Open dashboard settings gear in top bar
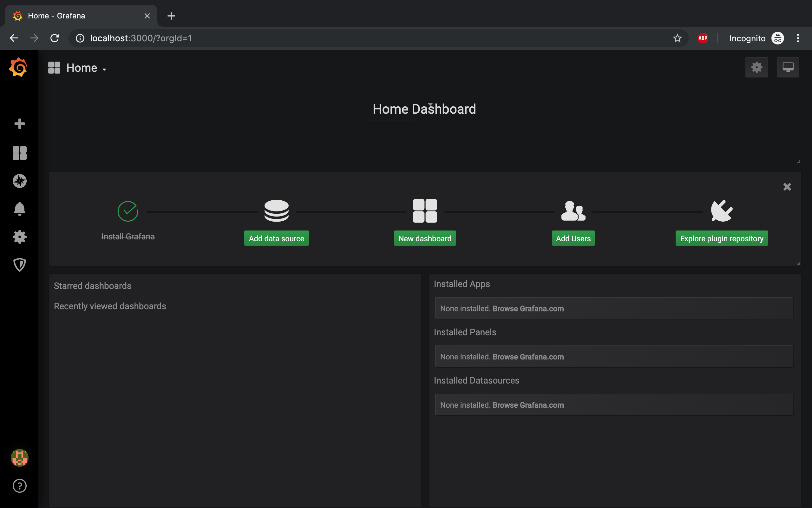 point(756,68)
